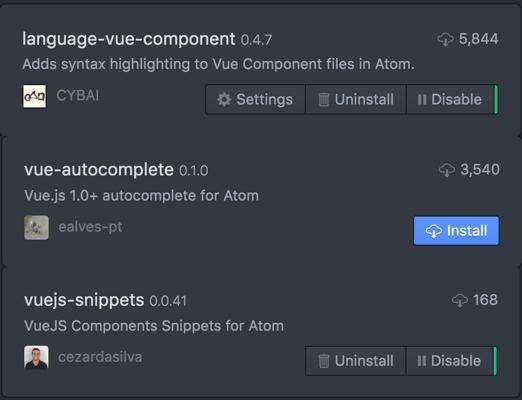Visit the cezardasilva author profile link
This screenshot has width=522, height=400.
[100, 357]
